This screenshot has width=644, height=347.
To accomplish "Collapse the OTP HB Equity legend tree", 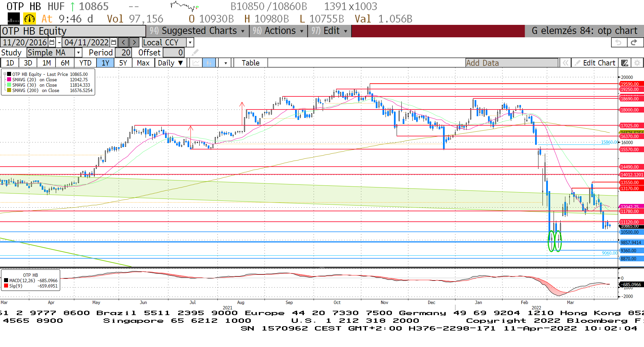I will pyautogui.click(x=5, y=74).
